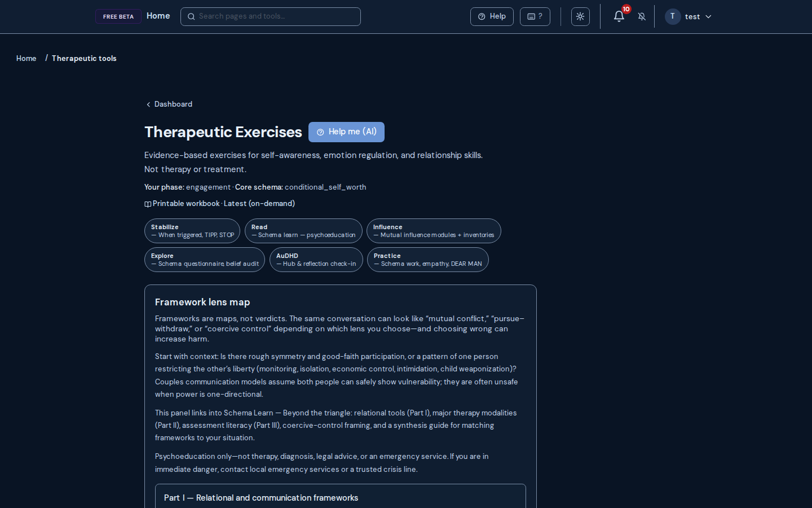Toggle the light/dark theme sun icon
812x508 pixels.
(580, 16)
